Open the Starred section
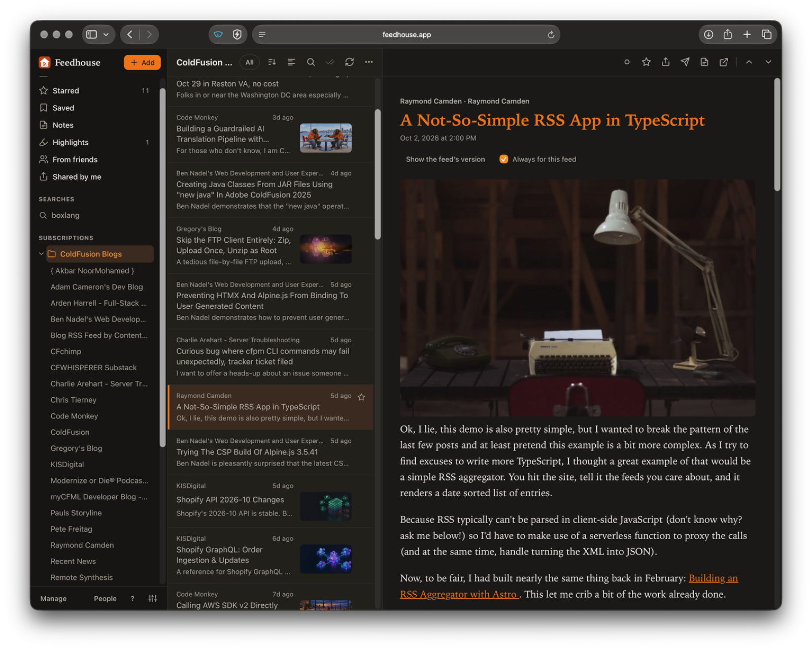 (94, 90)
